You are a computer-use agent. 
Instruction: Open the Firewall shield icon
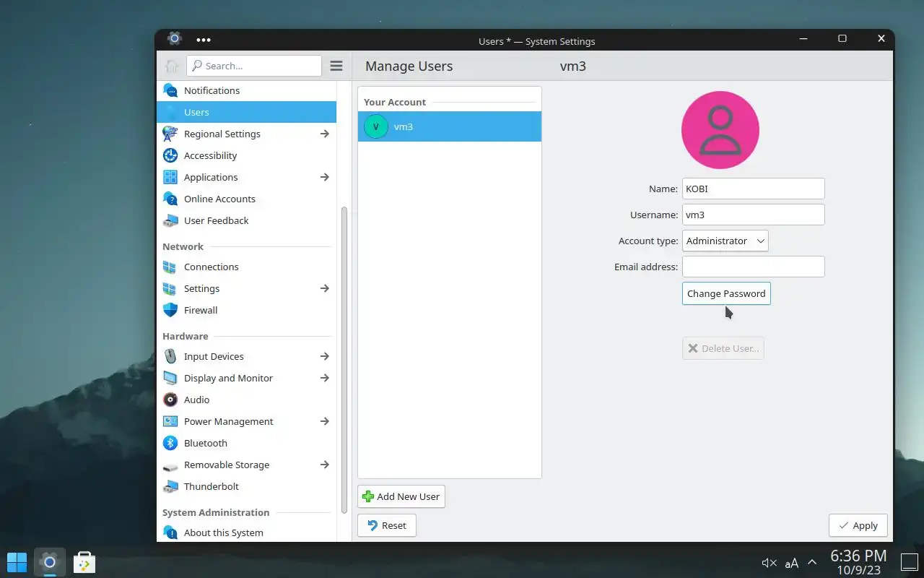tap(170, 310)
